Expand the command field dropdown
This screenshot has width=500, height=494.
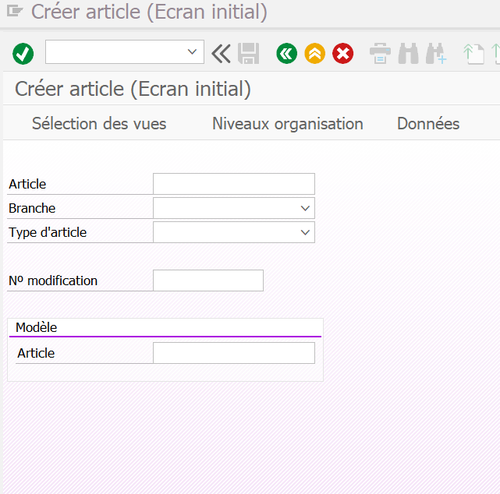click(192, 52)
